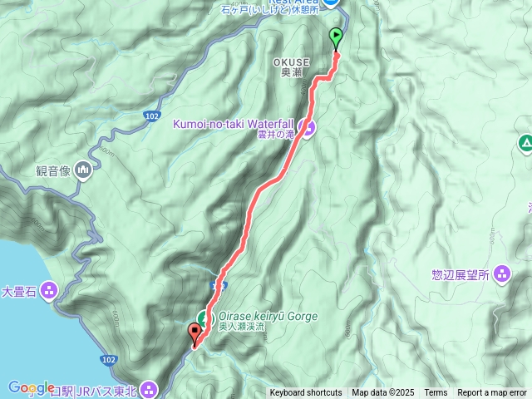
Task: Click the 観音像 gray landmark pin
Action: [x=84, y=170]
